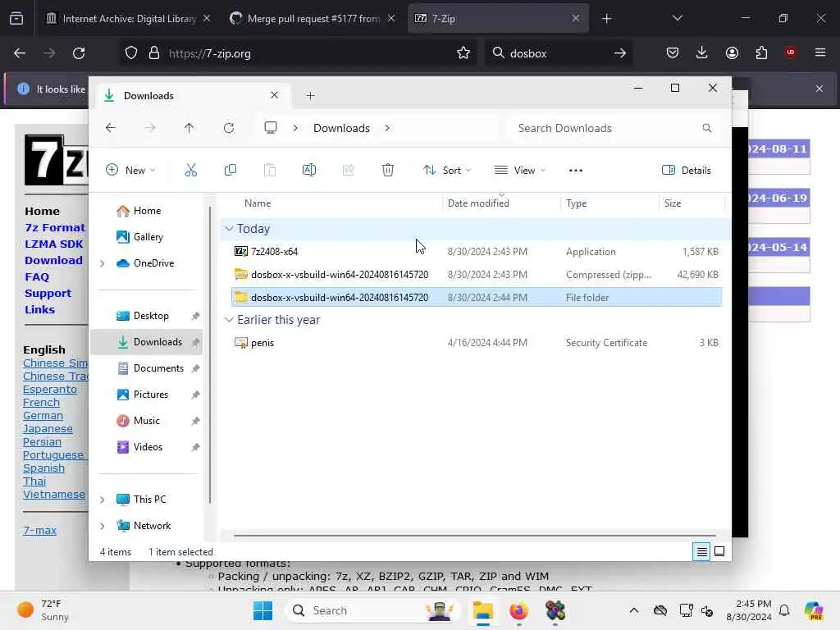Click the Rename icon in Explorer toolbar
This screenshot has width=840, height=630.
click(309, 171)
